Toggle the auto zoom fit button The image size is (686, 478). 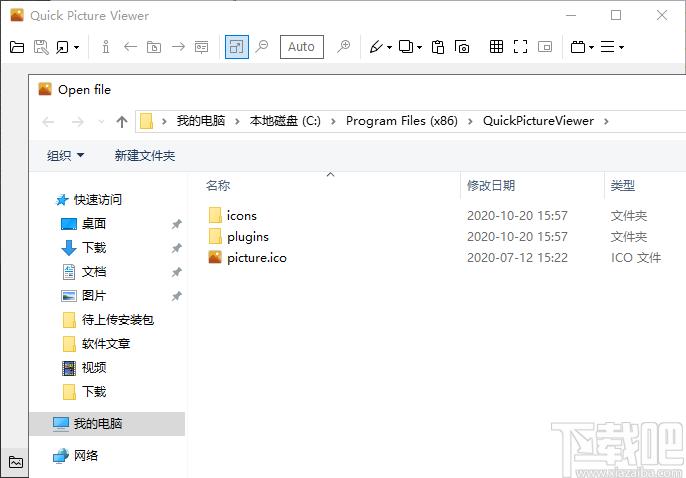237,47
